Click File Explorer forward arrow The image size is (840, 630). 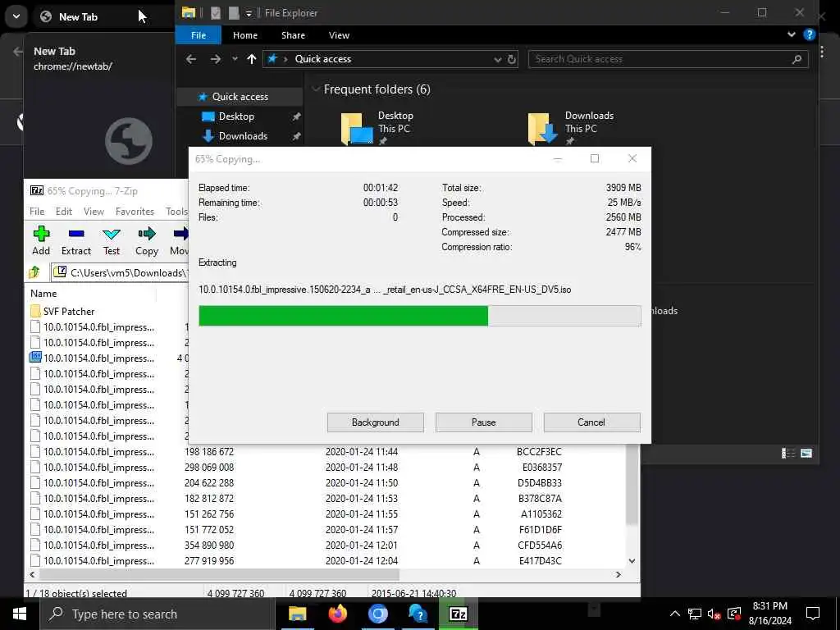[216, 59]
